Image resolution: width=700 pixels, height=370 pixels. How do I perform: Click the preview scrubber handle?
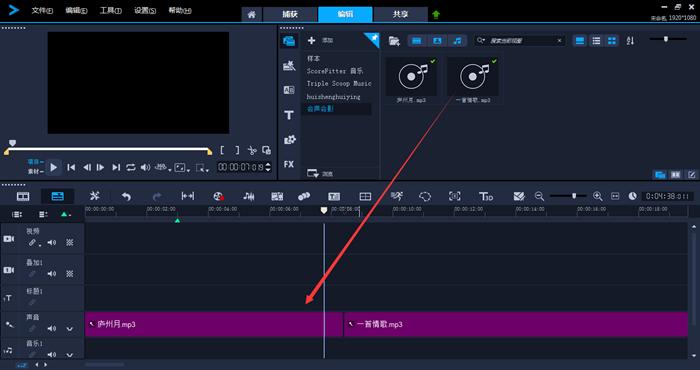(12, 143)
